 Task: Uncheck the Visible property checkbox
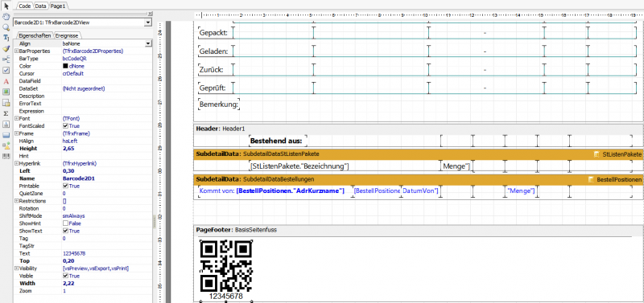(x=65, y=276)
